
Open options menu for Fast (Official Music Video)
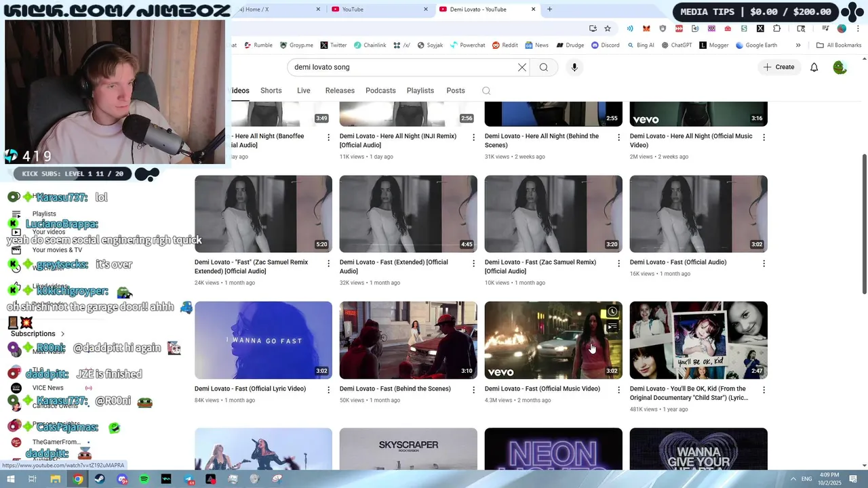tap(618, 390)
